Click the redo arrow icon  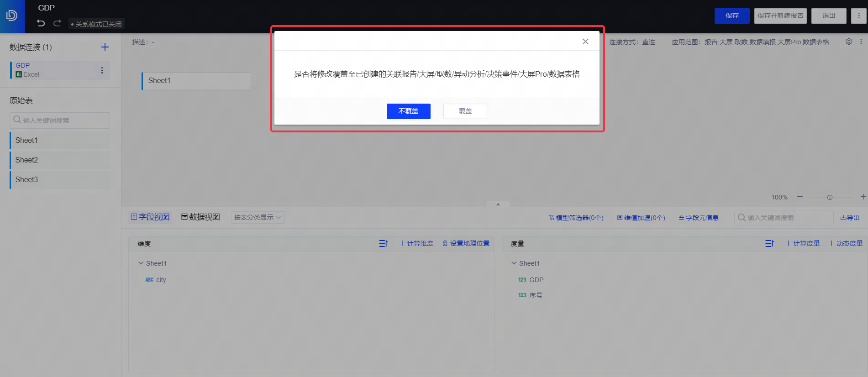[57, 23]
